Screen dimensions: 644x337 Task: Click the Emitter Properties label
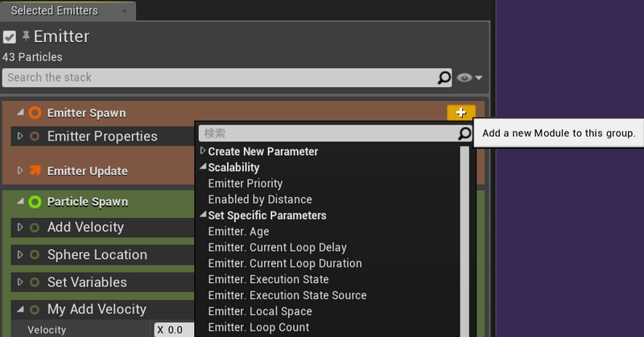[102, 136]
